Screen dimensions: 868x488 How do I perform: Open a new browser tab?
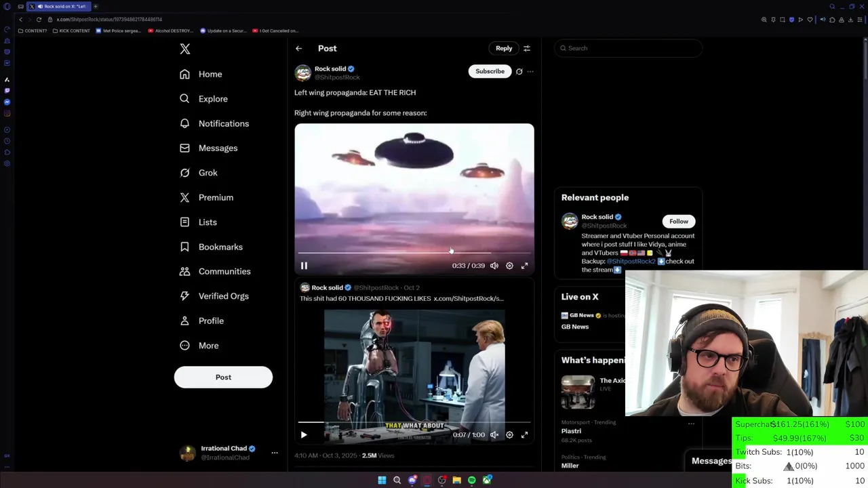point(96,6)
